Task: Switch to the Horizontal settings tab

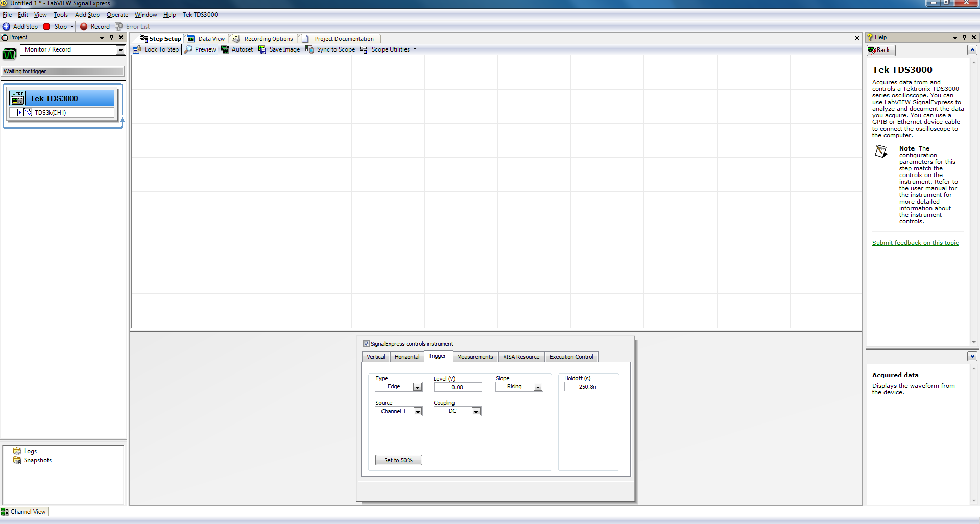Action: [407, 357]
